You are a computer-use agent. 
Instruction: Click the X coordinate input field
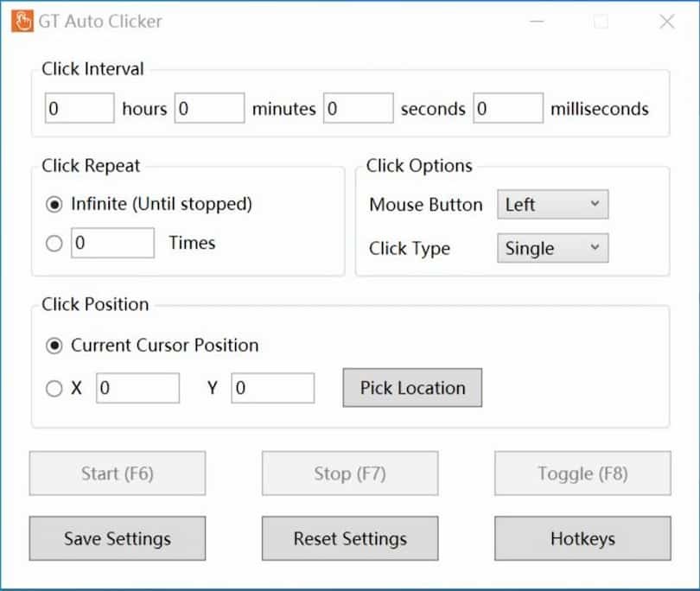pyautogui.click(x=137, y=388)
